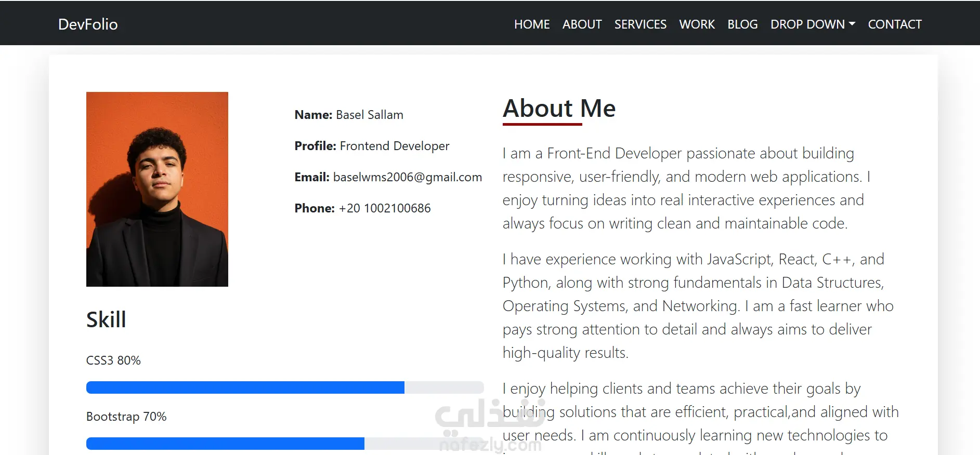Click the About Me heading

click(x=559, y=109)
